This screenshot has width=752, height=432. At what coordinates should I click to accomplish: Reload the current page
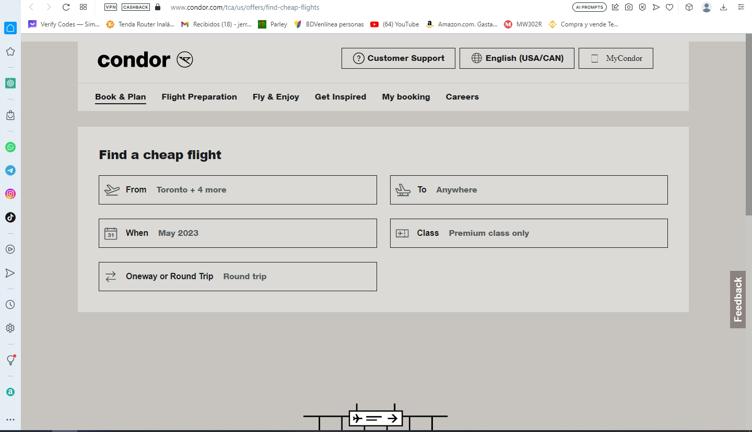(66, 7)
